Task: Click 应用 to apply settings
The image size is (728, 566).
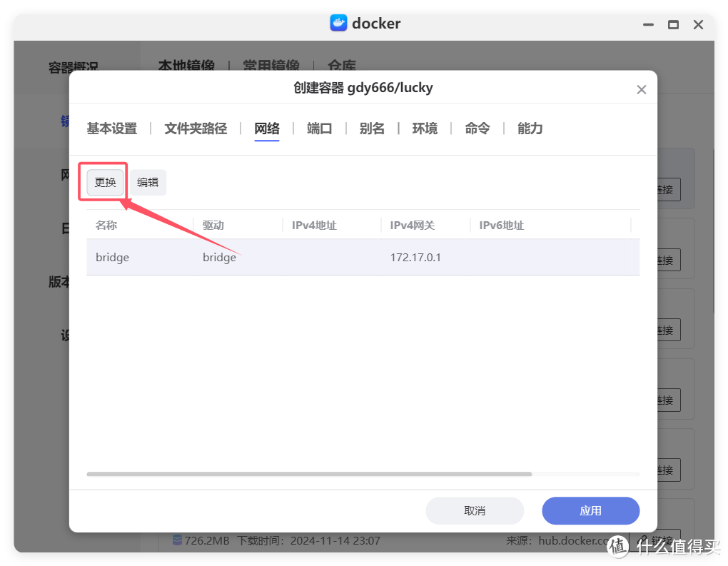Action: tap(590, 510)
